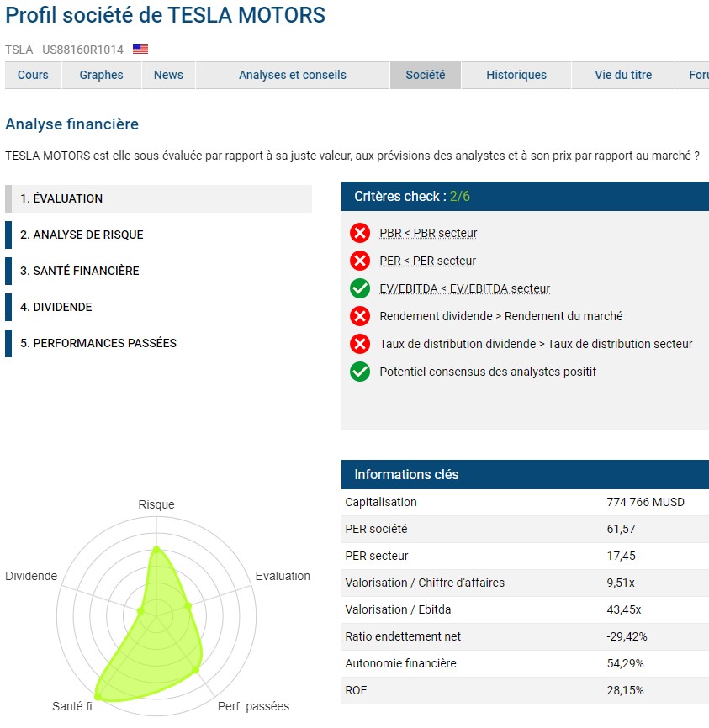Image resolution: width=709 pixels, height=728 pixels.
Task: Go to the Analyses et conseils tab
Action: (293, 75)
